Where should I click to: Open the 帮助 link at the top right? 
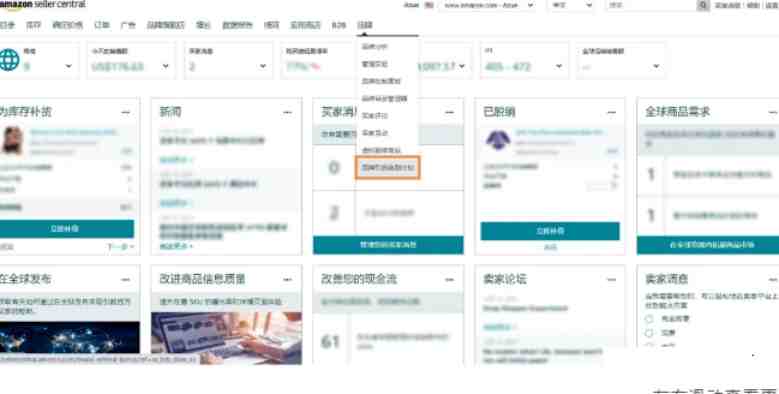point(753,5)
